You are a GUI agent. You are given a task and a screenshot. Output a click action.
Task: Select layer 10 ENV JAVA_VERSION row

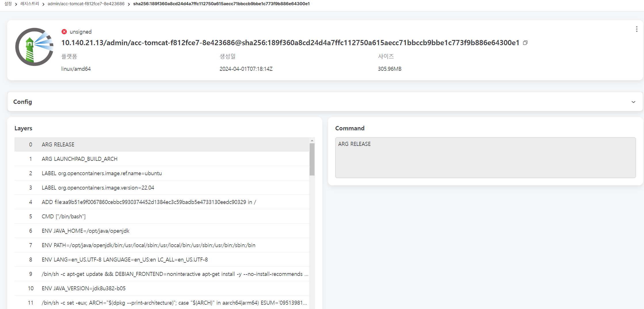click(x=162, y=288)
